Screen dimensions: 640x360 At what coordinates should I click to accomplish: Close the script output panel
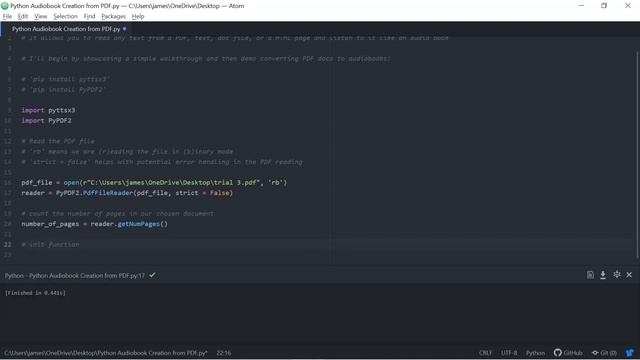[x=629, y=275]
